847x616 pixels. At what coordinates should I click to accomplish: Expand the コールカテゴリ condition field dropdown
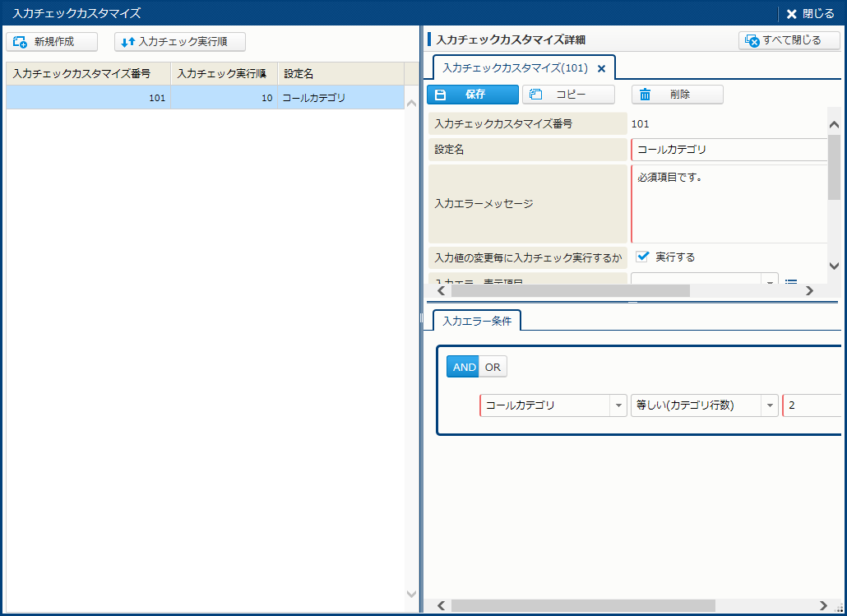pos(618,405)
